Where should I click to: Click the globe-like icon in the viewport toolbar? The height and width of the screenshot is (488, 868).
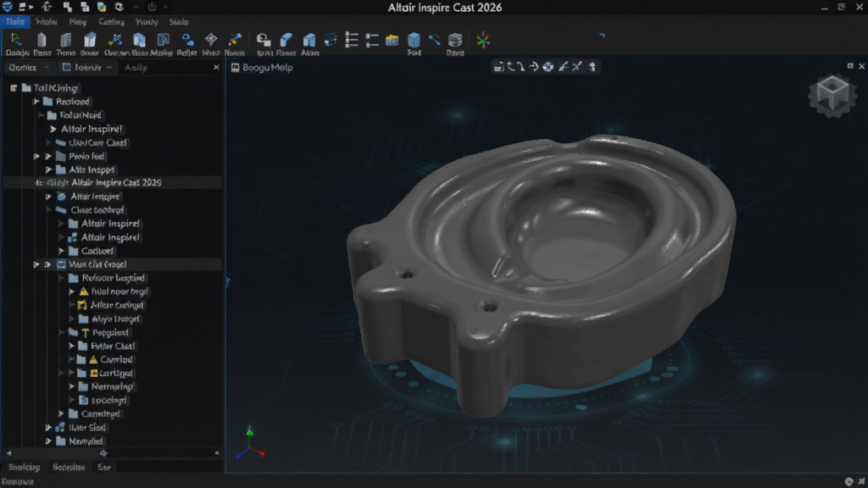coord(548,67)
